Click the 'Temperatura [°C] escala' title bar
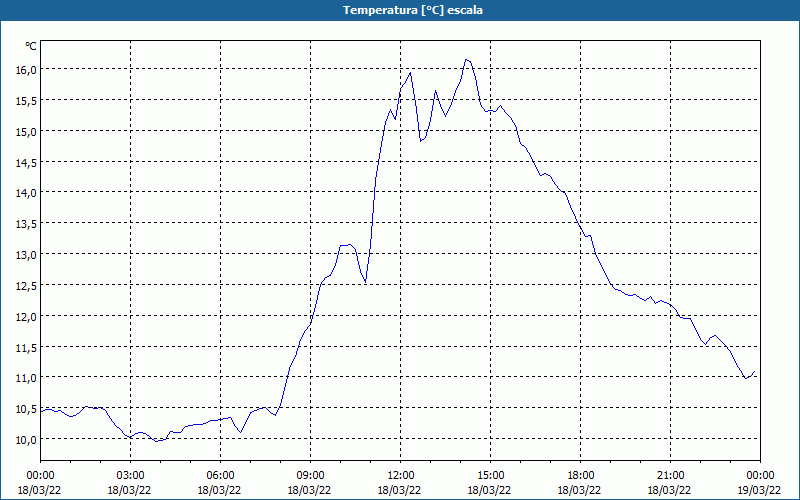Image resolution: width=800 pixels, height=500 pixels. tap(400, 10)
